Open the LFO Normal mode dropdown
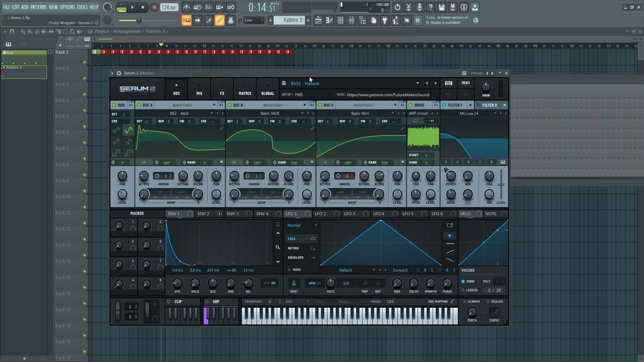 point(302,225)
